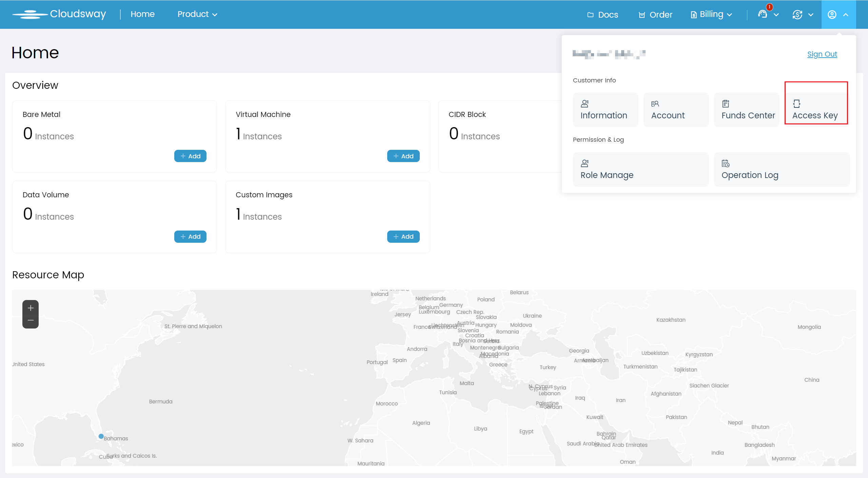Collapse the user profile menu
Image resolution: width=868 pixels, height=478 pixels.
tap(838, 14)
